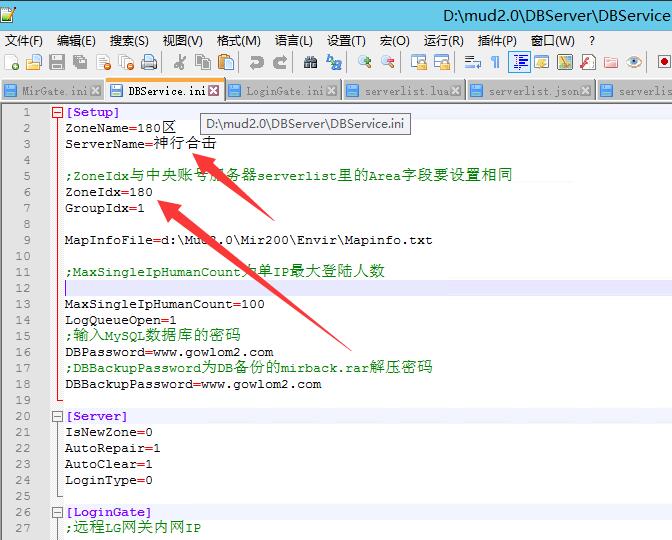Click the Save file toolbar icon

57,62
